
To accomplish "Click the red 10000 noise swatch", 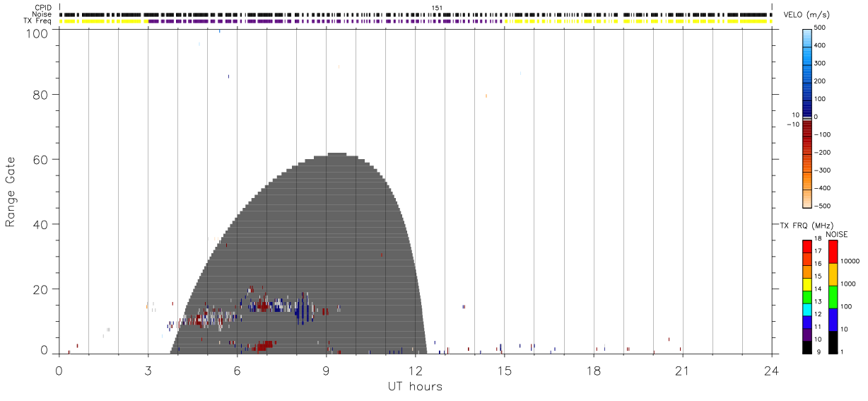I will click(833, 252).
